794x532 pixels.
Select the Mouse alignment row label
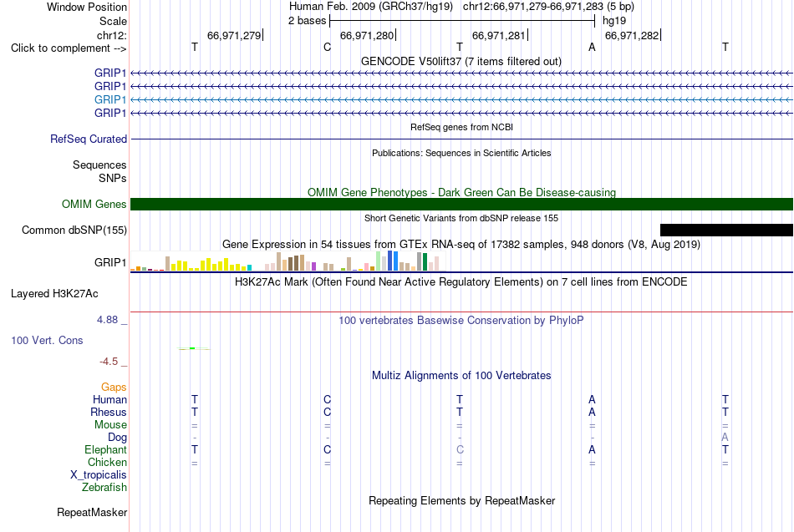point(110,425)
